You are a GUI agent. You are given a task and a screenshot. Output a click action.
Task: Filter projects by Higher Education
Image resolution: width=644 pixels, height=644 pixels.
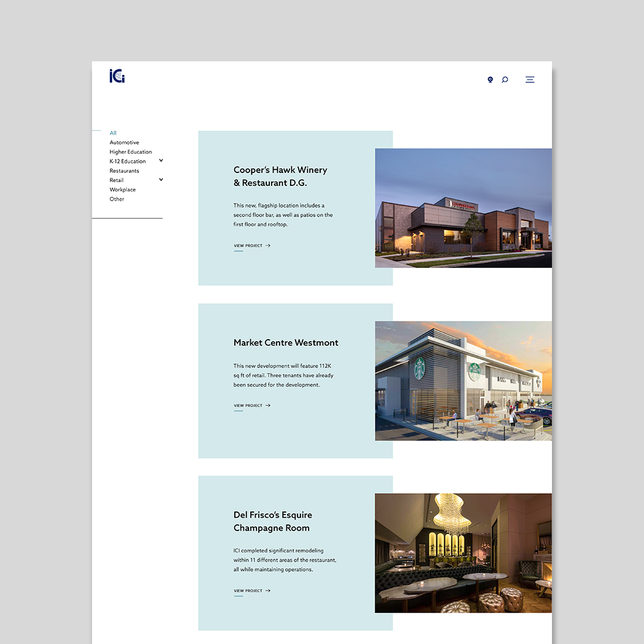(131, 151)
